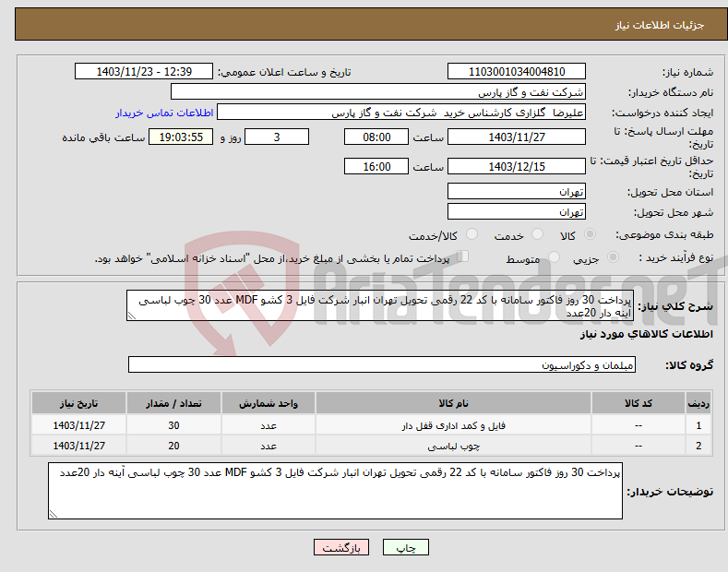Click the ردیف column header
This screenshot has height=572, width=728.
point(698,403)
